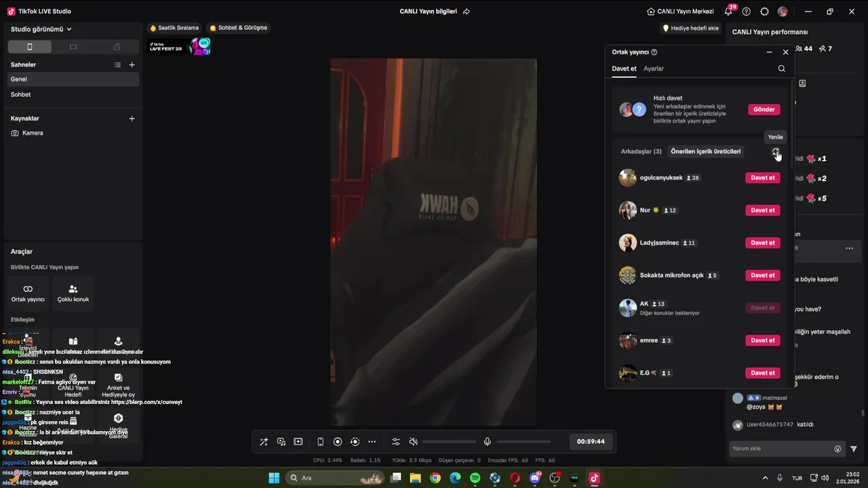Click Hediye hedefi ekle button
Image resolution: width=868 pixels, height=488 pixels.
690,28
